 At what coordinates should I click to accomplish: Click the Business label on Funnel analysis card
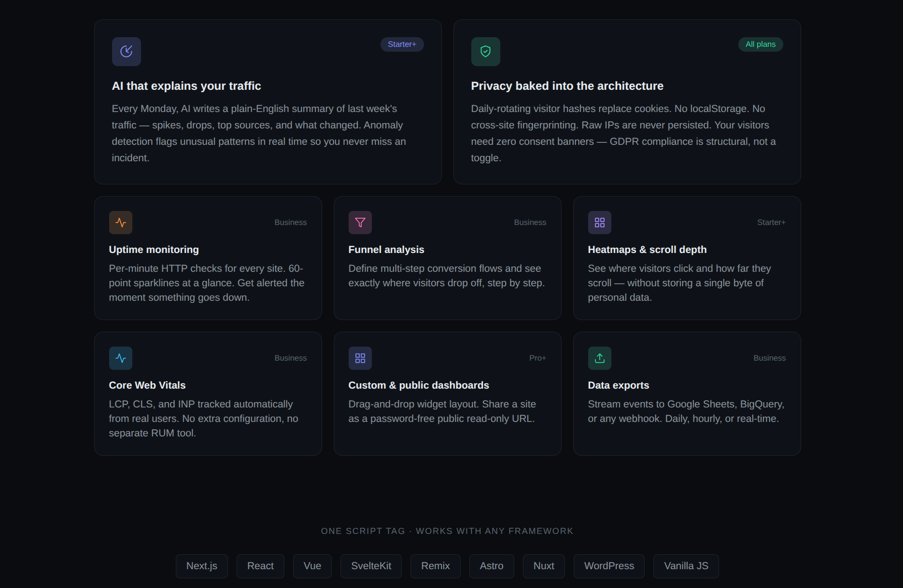(x=530, y=223)
